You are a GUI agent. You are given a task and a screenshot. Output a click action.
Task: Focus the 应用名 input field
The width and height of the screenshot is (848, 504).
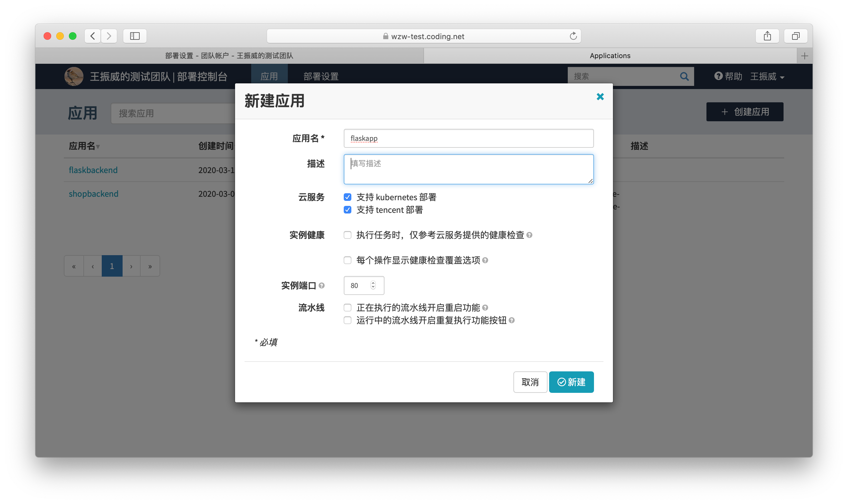pyautogui.click(x=469, y=139)
